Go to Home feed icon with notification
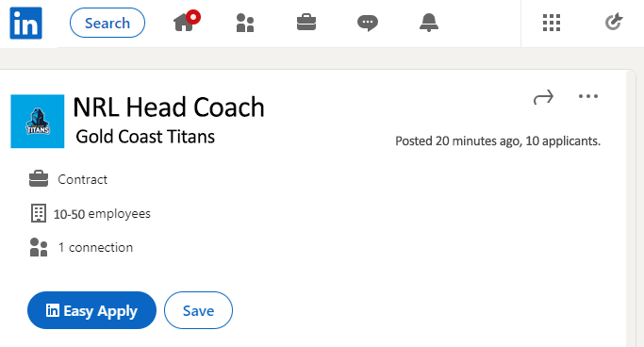 (187, 22)
